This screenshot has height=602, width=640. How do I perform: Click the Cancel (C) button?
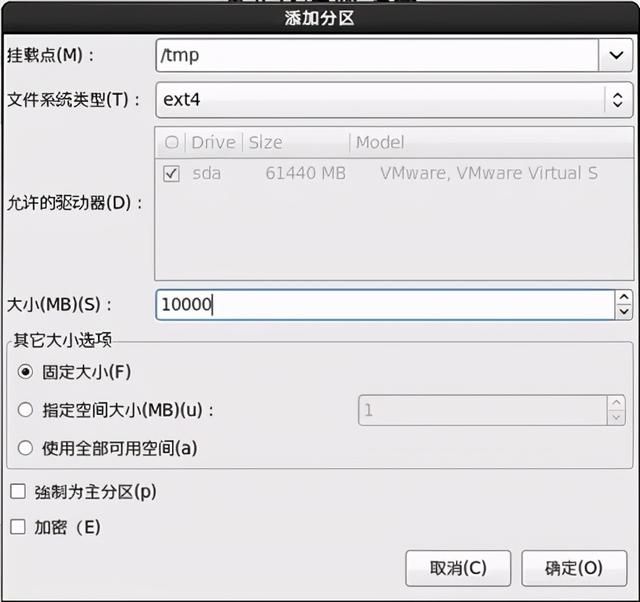[458, 568]
